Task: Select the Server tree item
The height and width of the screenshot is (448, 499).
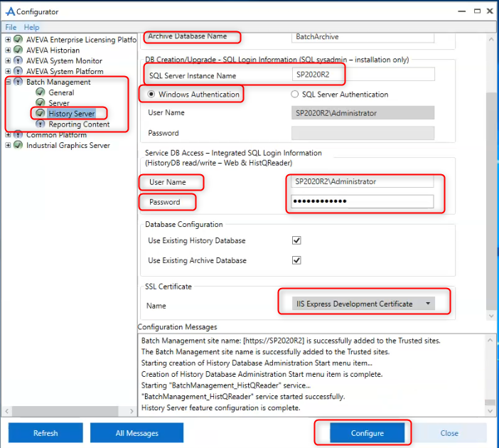Action: click(x=59, y=103)
